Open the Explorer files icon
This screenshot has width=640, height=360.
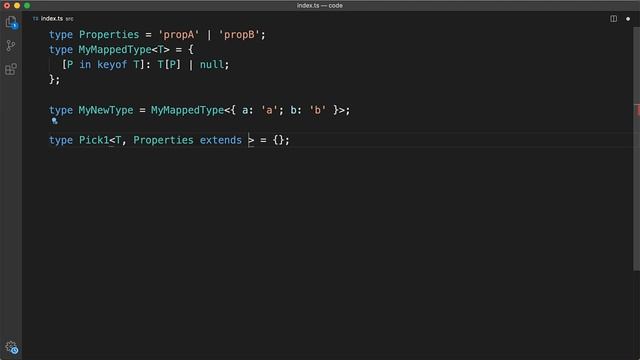point(11,22)
